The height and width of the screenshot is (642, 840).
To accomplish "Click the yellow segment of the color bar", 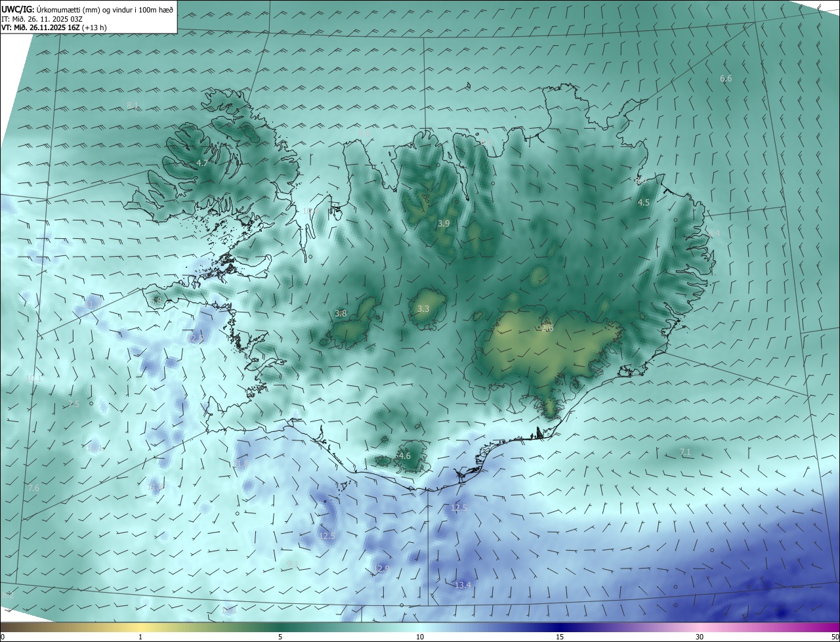I will pyautogui.click(x=141, y=627).
